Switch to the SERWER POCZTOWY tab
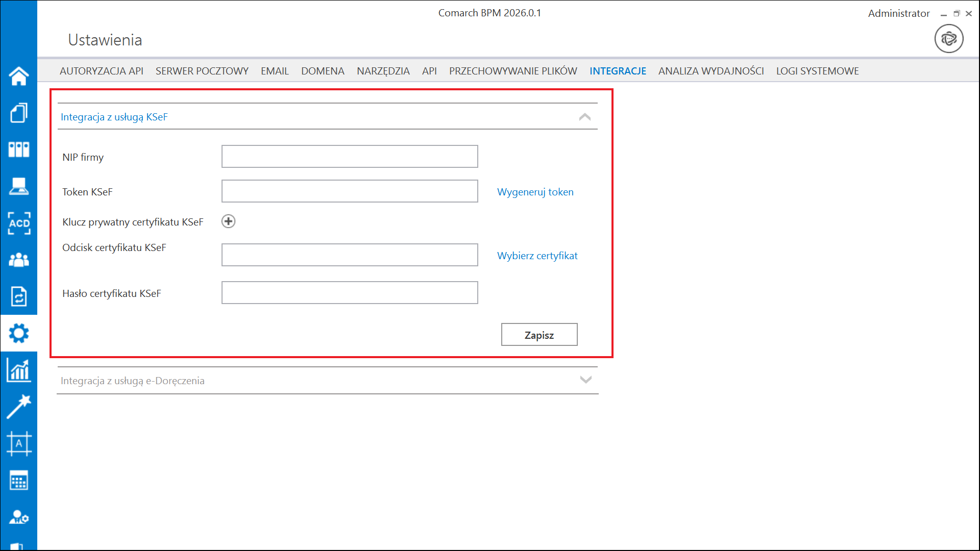 point(202,71)
